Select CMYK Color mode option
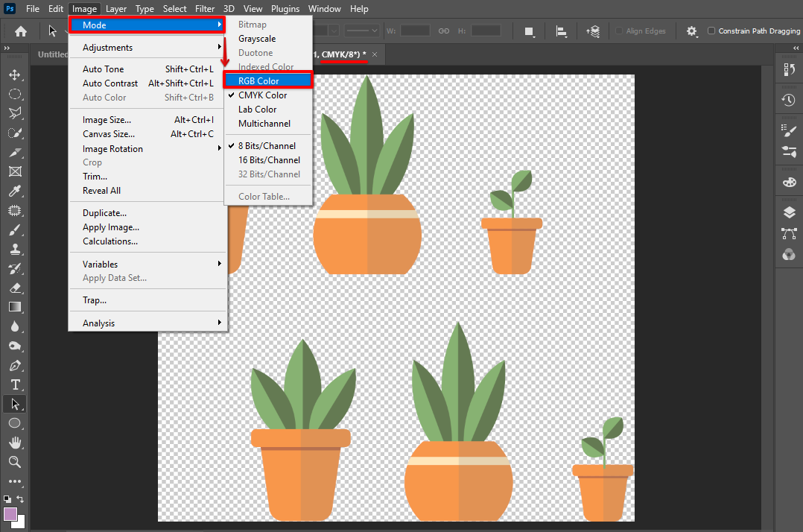The height and width of the screenshot is (532, 803). [262, 95]
